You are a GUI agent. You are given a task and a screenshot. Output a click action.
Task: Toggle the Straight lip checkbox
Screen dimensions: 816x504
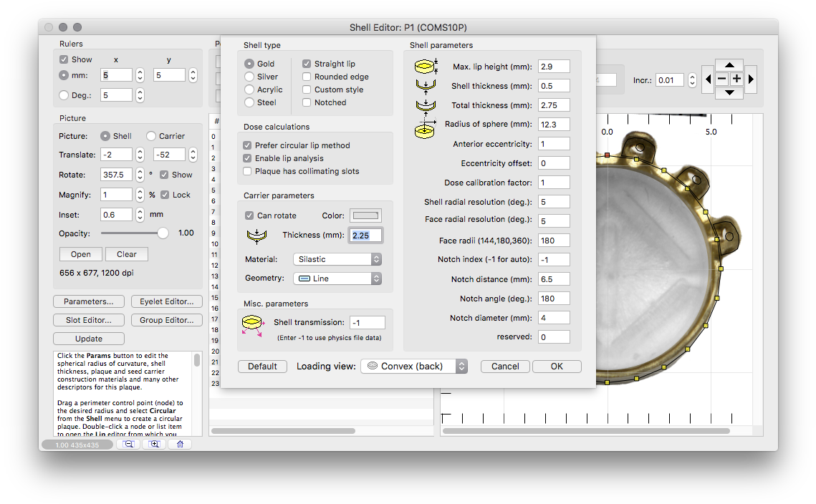(307, 64)
